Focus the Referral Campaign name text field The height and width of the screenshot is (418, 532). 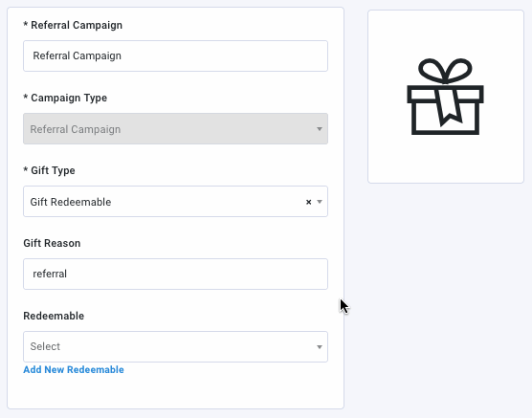point(175,56)
